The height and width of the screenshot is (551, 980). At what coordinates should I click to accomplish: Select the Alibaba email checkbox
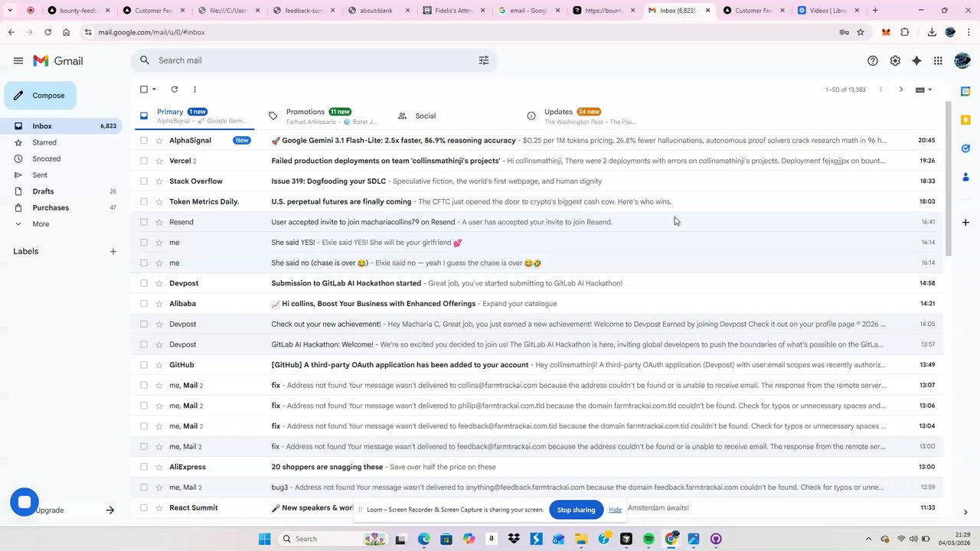click(143, 304)
